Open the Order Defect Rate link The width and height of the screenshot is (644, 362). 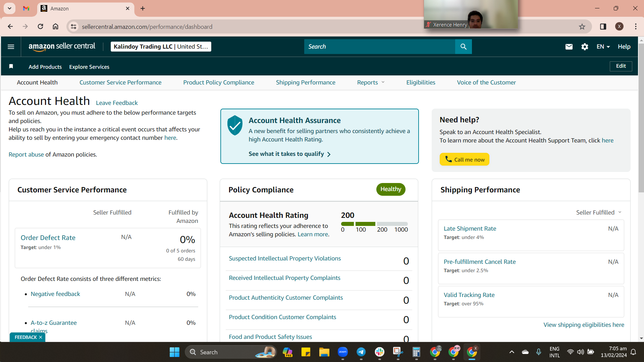click(48, 238)
